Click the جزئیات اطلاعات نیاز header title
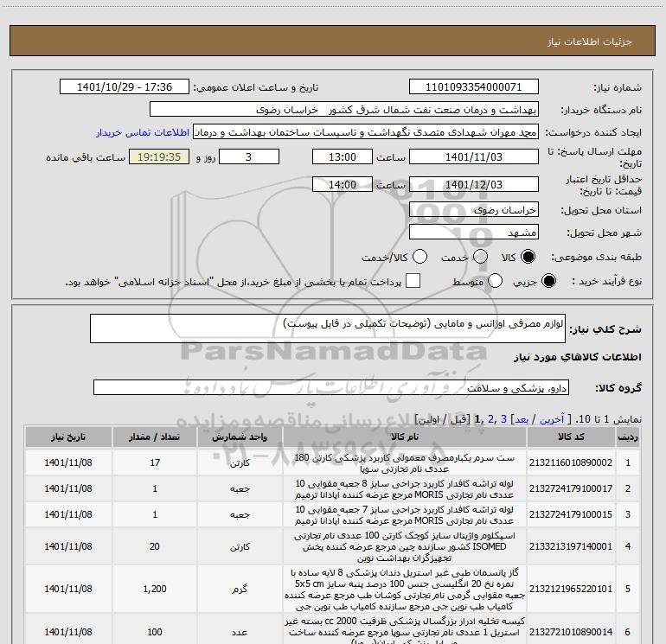The image size is (666, 644). point(590,41)
